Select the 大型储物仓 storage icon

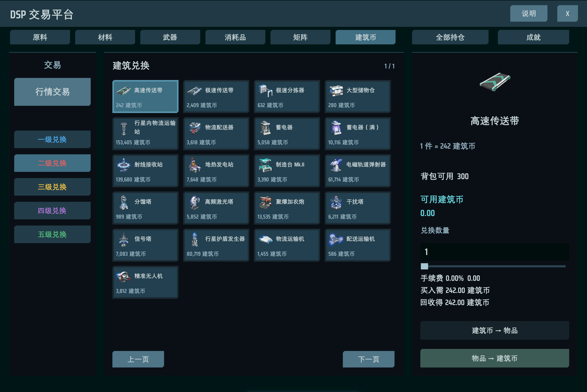pos(336,91)
